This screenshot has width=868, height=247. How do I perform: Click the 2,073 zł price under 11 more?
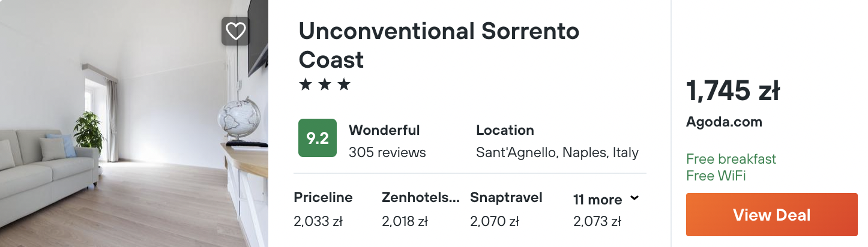(597, 222)
